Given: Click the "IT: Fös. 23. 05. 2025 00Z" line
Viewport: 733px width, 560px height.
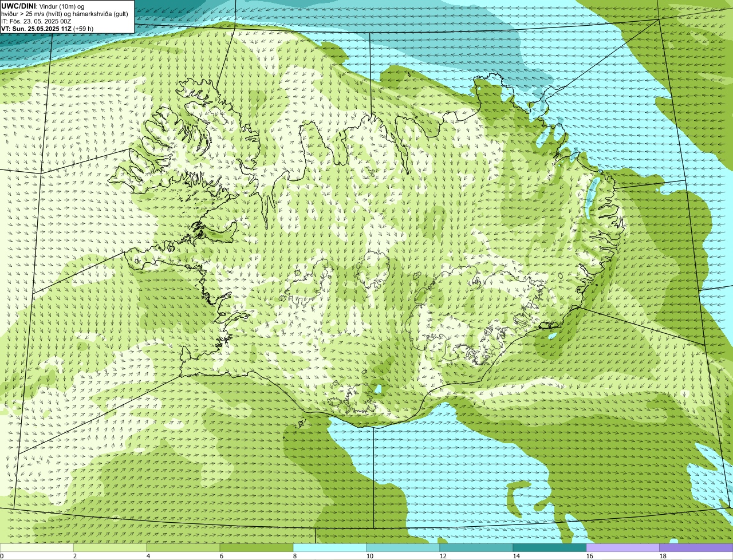Looking at the screenshot, I should pos(36,21).
